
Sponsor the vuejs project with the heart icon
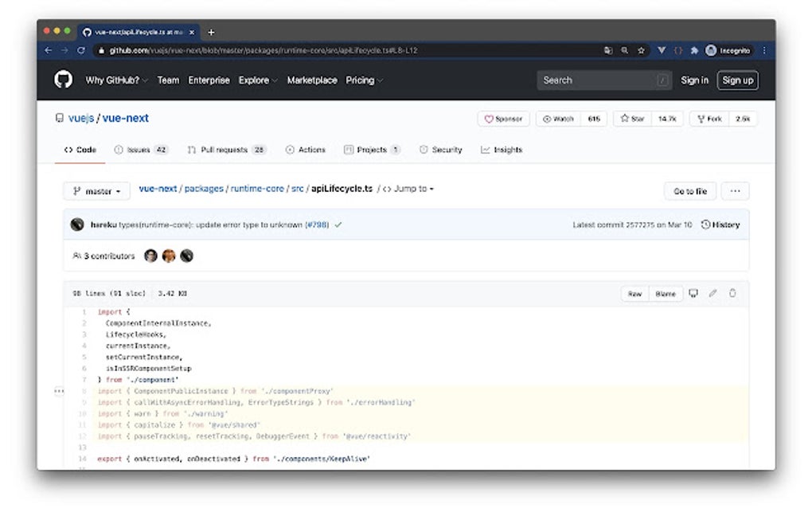click(x=502, y=118)
